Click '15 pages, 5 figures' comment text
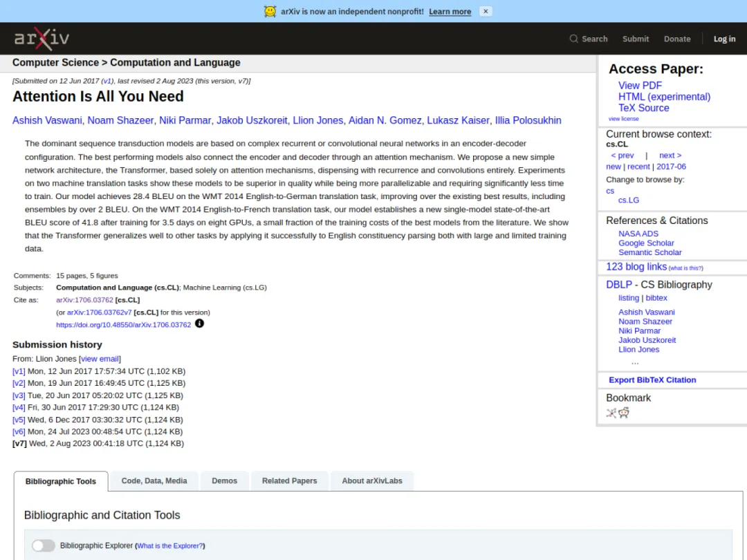Viewport: 747px width, 560px height. tap(86, 276)
